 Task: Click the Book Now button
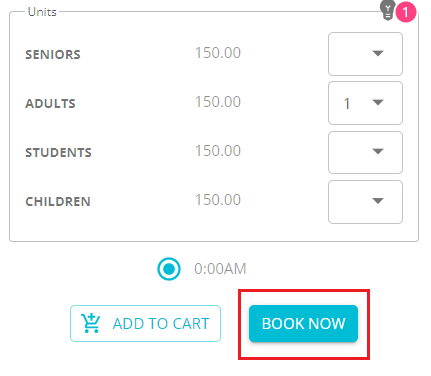pos(303,323)
